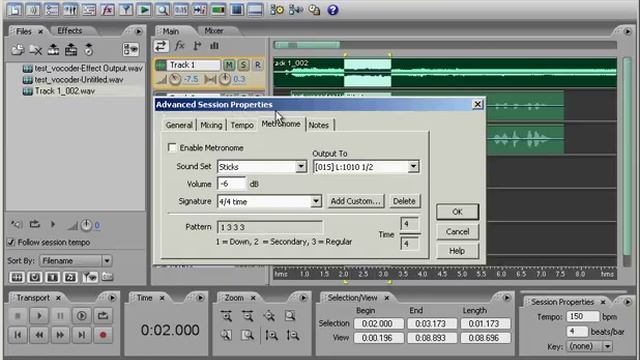The height and width of the screenshot is (360, 640).
Task: Click Track 1 volume knob
Action: point(175,79)
